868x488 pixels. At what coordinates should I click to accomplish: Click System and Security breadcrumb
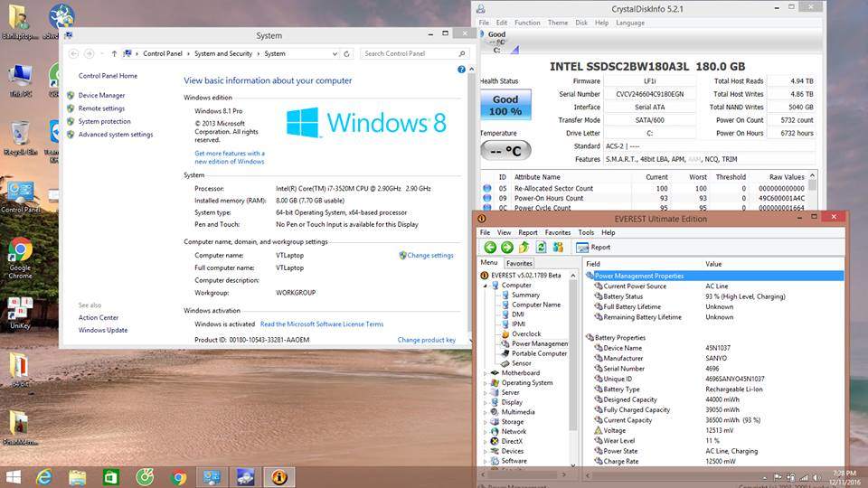(223, 53)
